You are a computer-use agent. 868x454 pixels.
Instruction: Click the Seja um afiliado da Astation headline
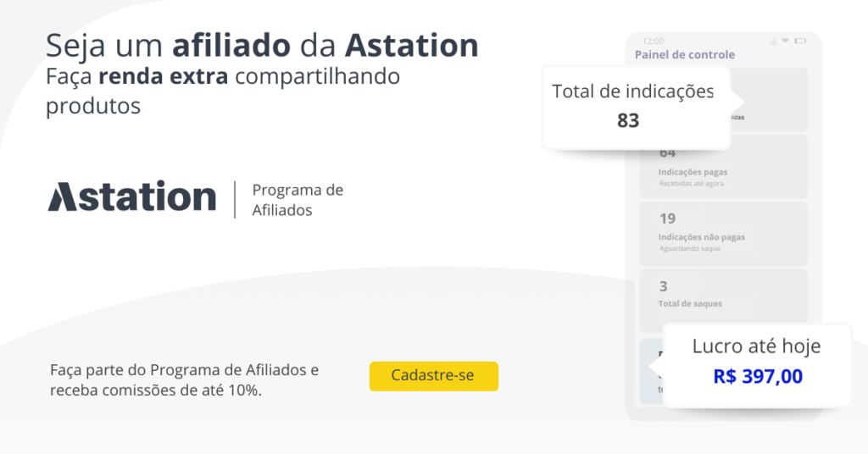pos(262,46)
